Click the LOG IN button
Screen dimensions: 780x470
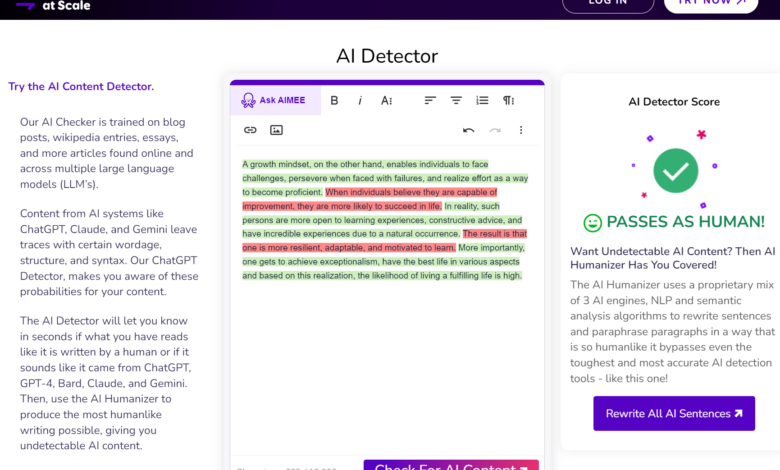click(608, 4)
